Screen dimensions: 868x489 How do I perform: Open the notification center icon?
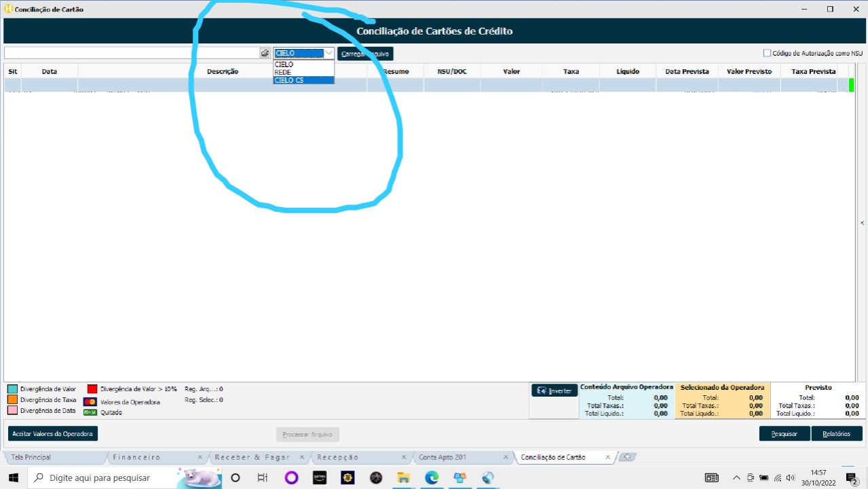point(851,478)
